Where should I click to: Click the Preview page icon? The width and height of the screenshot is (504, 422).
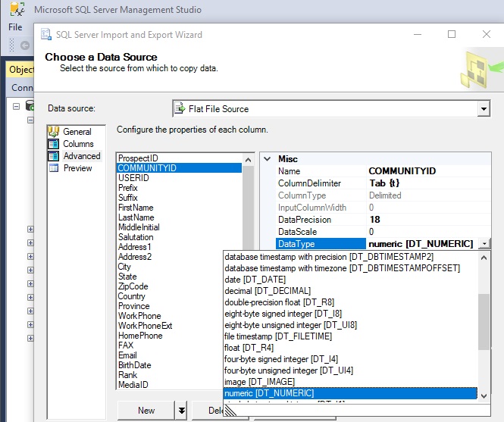53,168
